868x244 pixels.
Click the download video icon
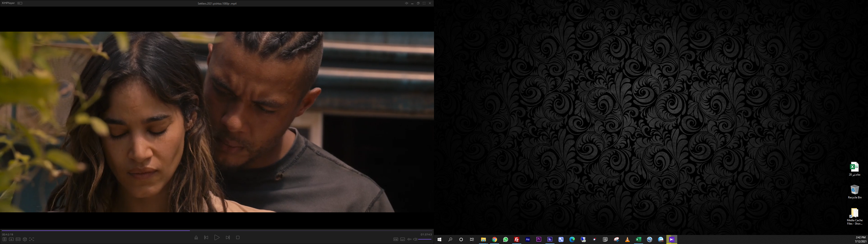point(11,239)
